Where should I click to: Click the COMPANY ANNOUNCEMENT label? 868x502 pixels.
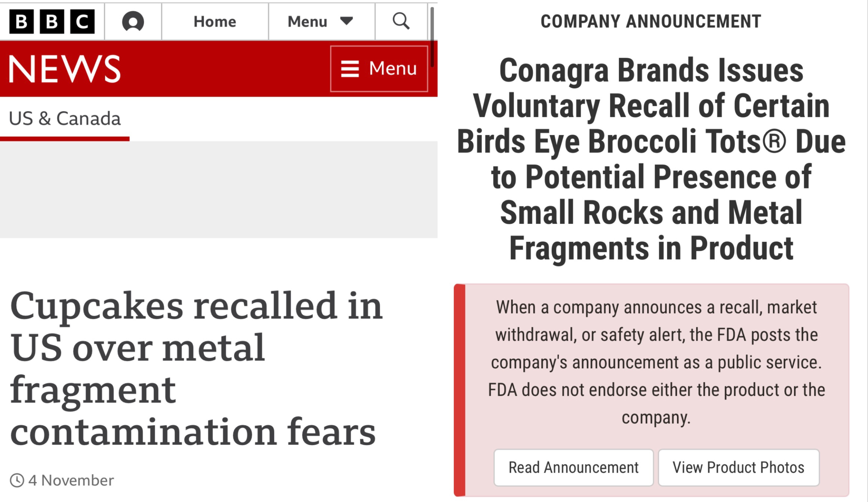[651, 21]
